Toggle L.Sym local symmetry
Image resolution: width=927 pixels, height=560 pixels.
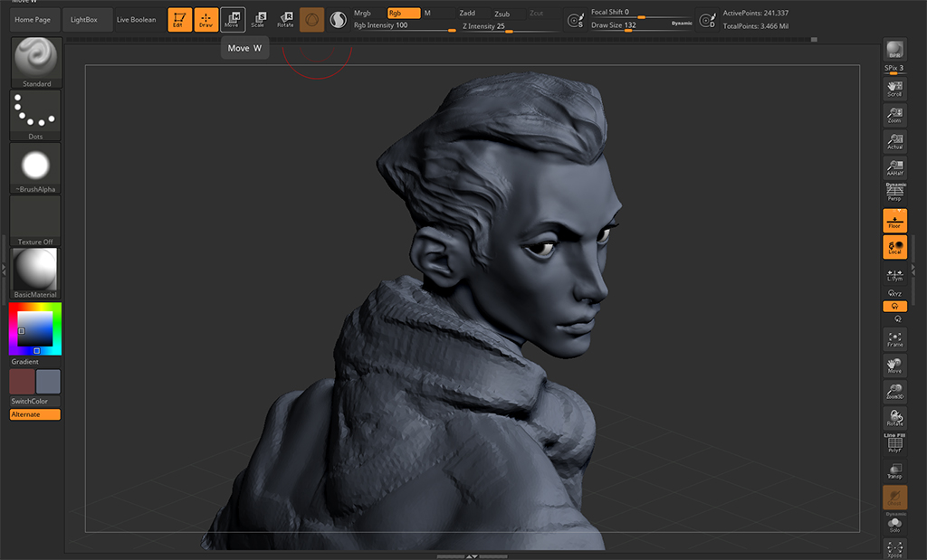pyautogui.click(x=894, y=275)
